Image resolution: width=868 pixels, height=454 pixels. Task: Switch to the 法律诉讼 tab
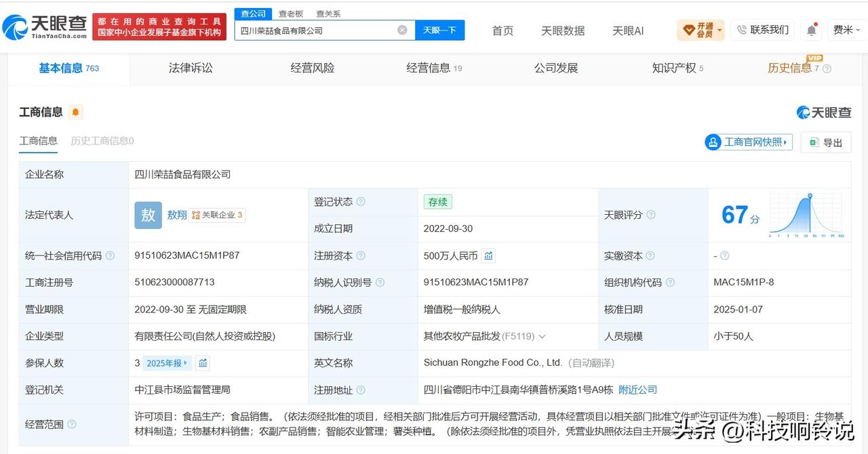point(191,68)
